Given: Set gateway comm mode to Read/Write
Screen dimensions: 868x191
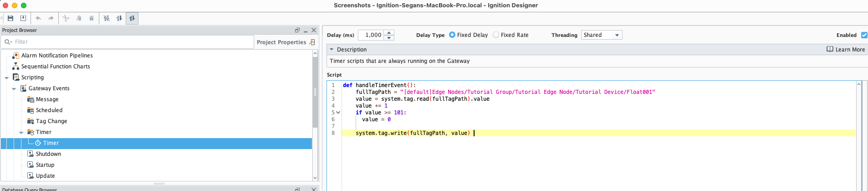Looking at the screenshot, I should (x=132, y=18).
